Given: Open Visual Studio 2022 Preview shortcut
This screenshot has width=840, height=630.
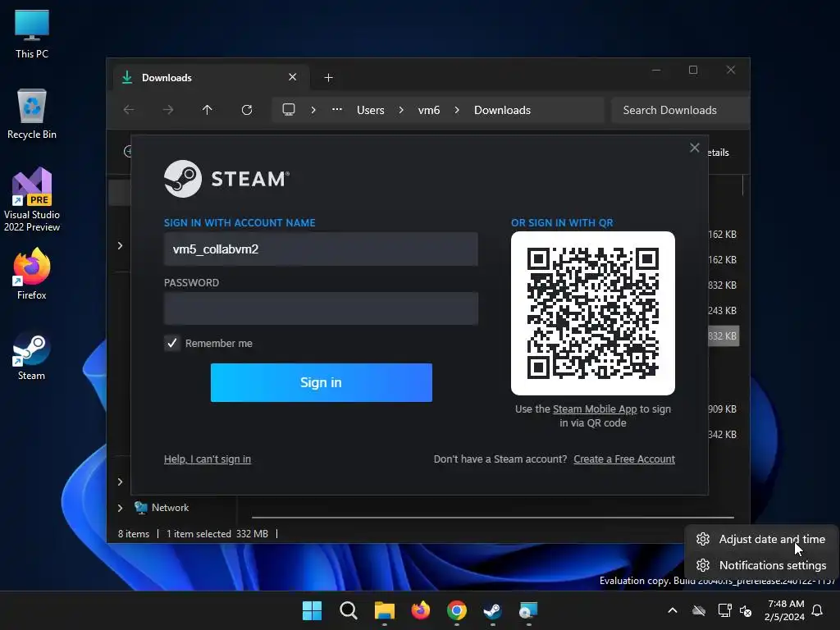Looking at the screenshot, I should (32, 199).
